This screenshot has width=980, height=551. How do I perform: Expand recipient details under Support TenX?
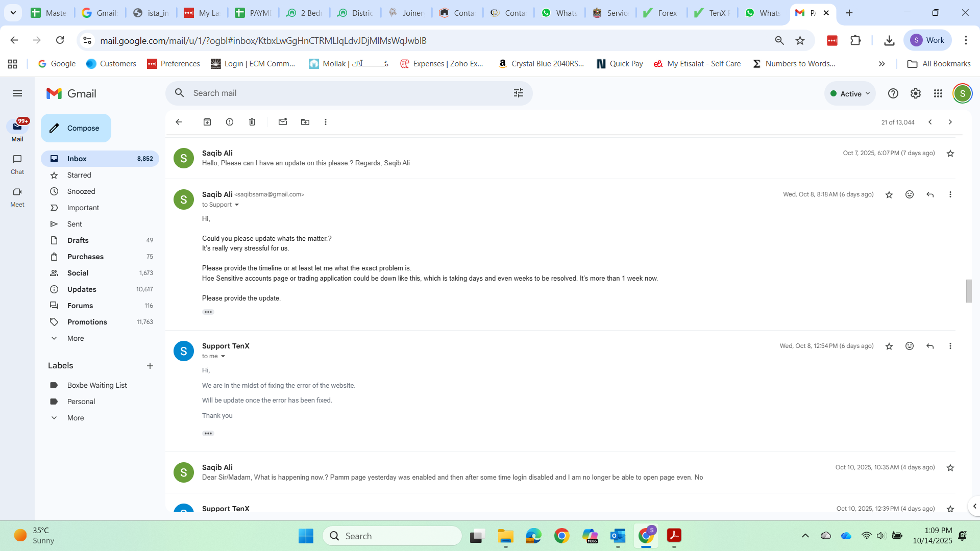tap(223, 357)
